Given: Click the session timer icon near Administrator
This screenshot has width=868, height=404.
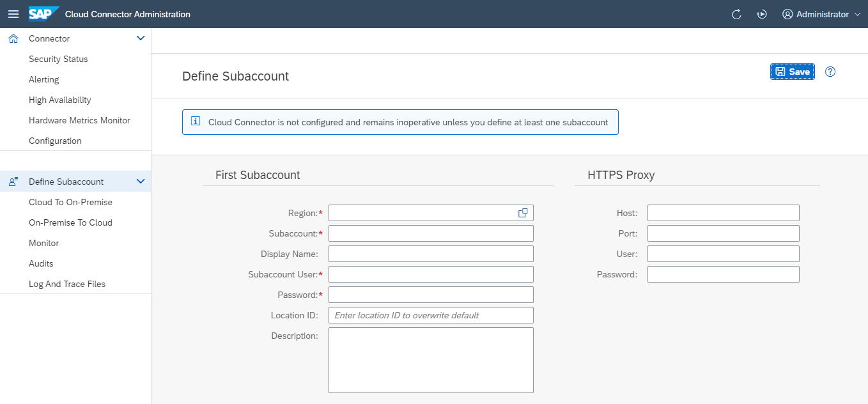Looking at the screenshot, I should 761,13.
